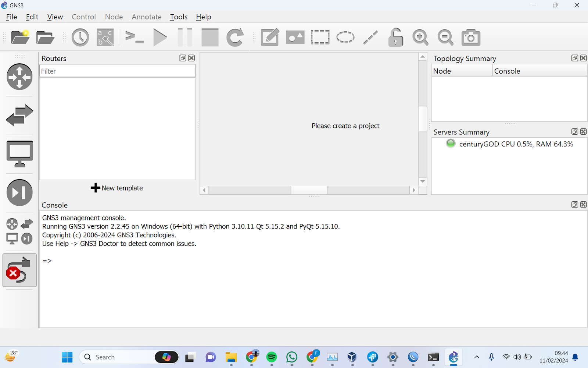Image resolution: width=588 pixels, height=368 pixels.
Task: Float the Topology Summary panel
Action: 575,58
